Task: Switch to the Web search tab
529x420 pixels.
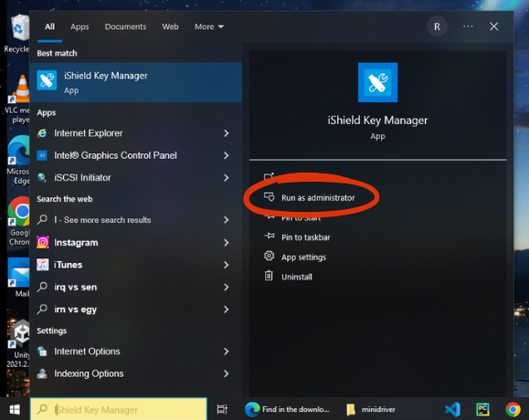Action: 170,26
